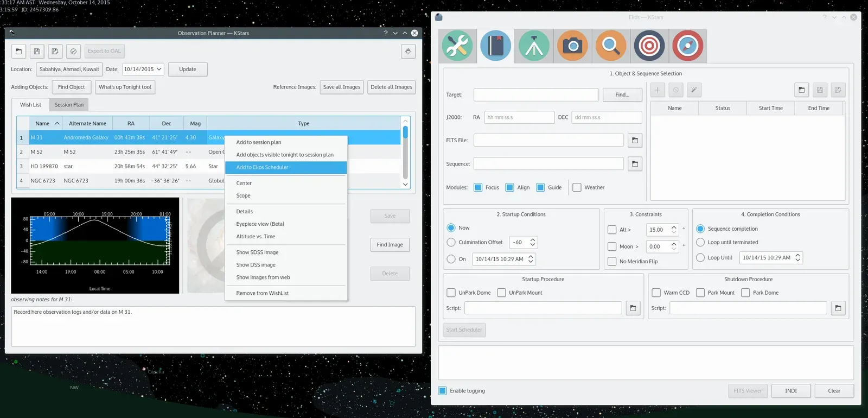Viewport: 868px width, 418px height.
Task: Adjust the Moon constraint spinner arrows
Action: (x=674, y=246)
